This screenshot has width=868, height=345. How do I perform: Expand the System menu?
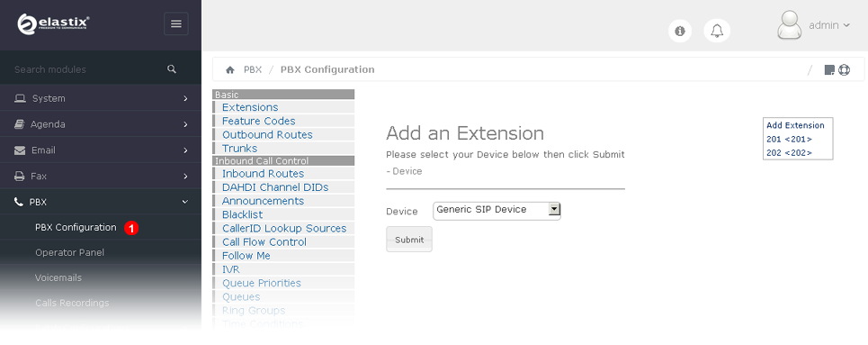point(101,98)
